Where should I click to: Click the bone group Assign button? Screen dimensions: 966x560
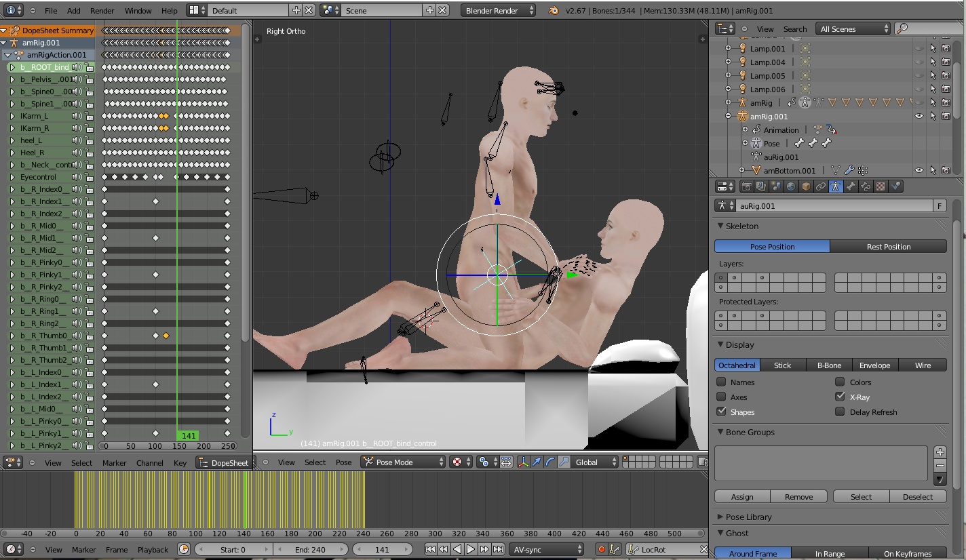coord(742,496)
